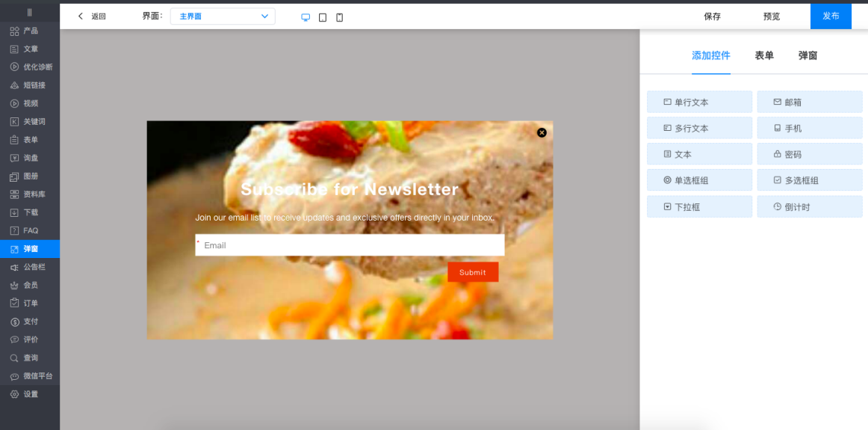
Task: Add a 单选框组 radio group control
Action: (x=699, y=180)
